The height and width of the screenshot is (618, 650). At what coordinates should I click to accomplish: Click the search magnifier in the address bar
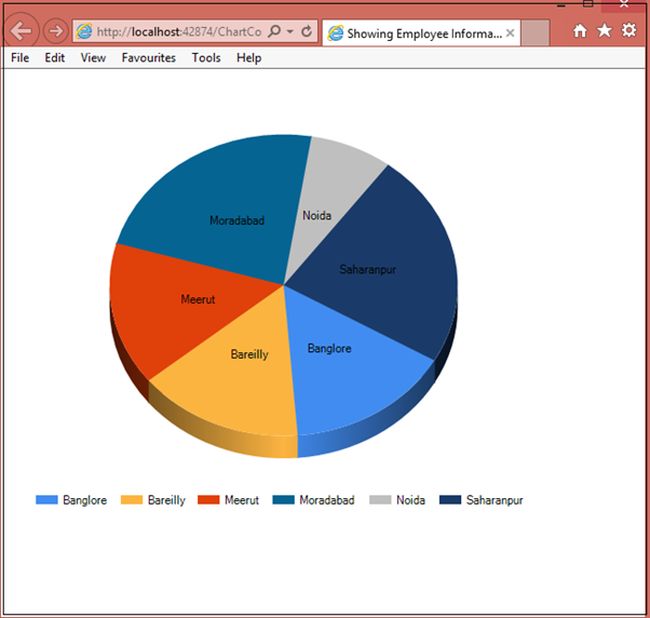click(x=274, y=31)
